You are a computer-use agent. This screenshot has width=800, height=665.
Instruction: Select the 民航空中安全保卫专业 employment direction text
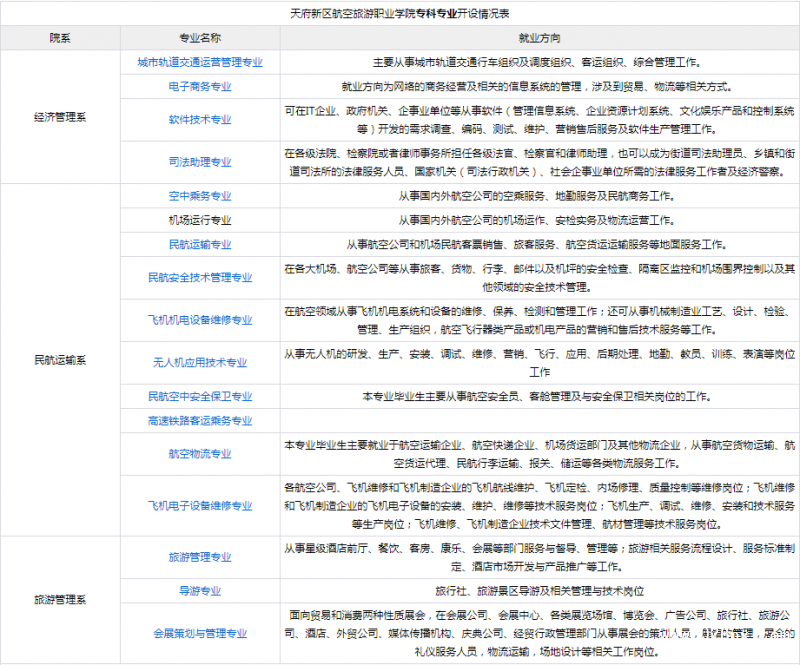539,397
